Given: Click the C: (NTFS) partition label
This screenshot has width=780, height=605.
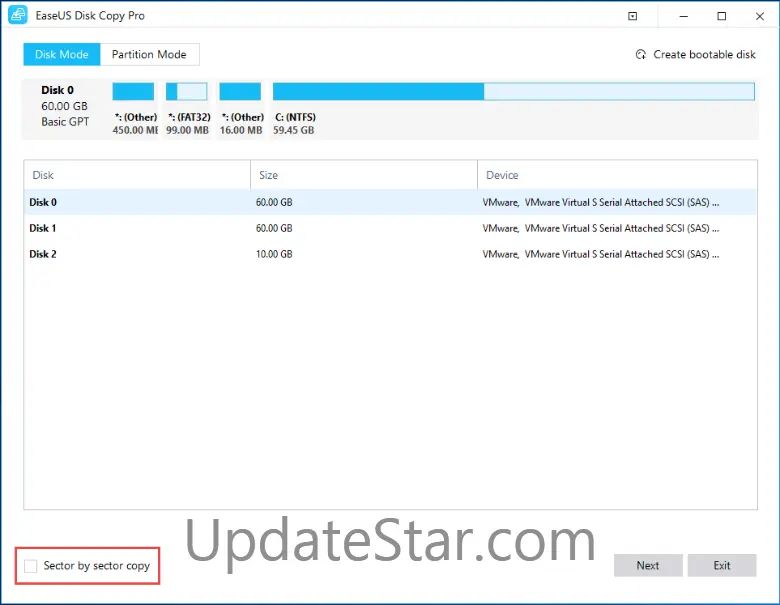Looking at the screenshot, I should click(295, 117).
